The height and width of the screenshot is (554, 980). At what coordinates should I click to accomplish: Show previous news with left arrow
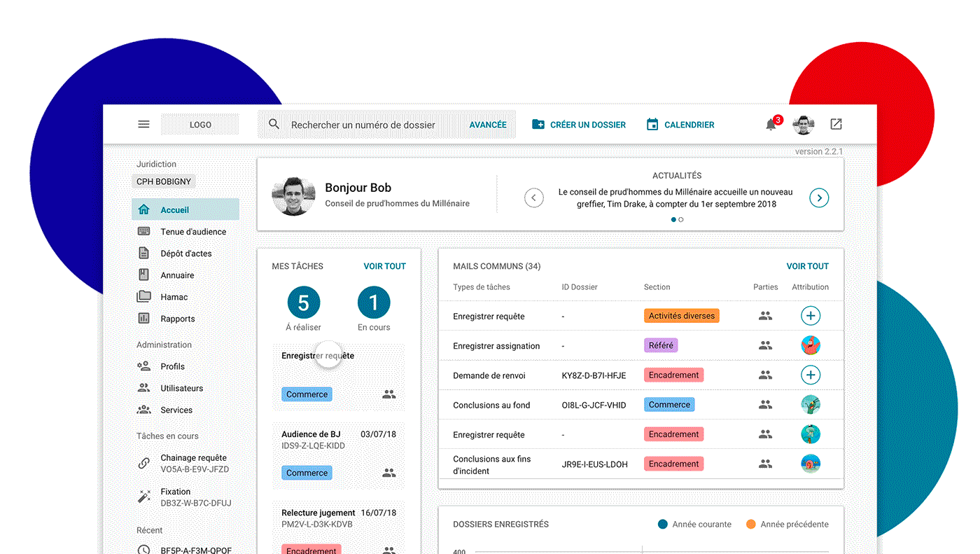(x=534, y=198)
